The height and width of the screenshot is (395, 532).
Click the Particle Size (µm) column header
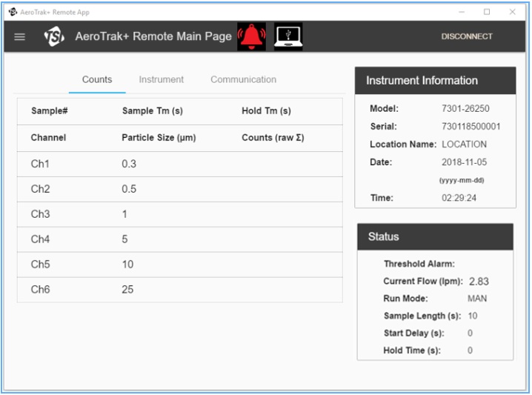click(159, 138)
